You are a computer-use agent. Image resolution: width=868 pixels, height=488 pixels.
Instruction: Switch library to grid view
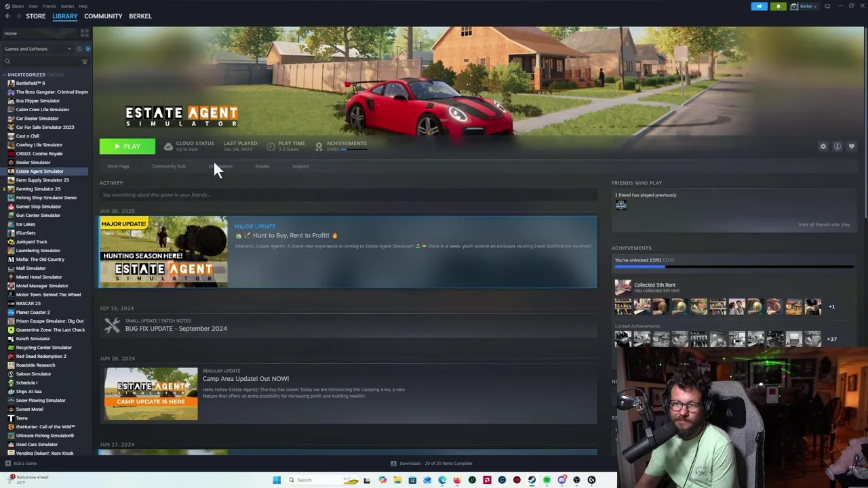85,33
